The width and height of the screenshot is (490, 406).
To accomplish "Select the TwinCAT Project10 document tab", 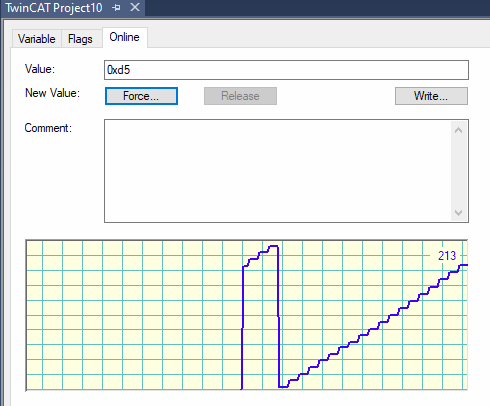I will tap(54, 7).
